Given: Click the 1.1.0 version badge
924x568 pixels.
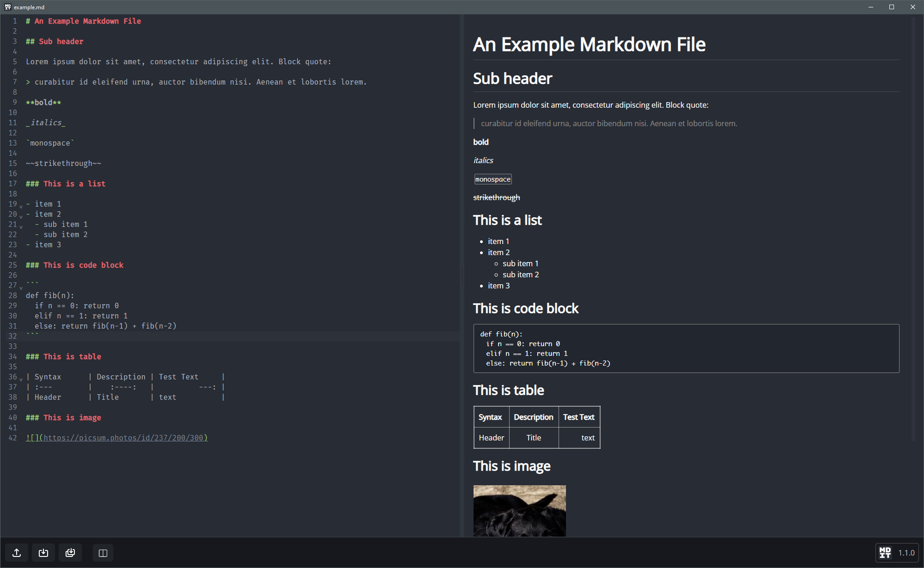Looking at the screenshot, I should 906,553.
